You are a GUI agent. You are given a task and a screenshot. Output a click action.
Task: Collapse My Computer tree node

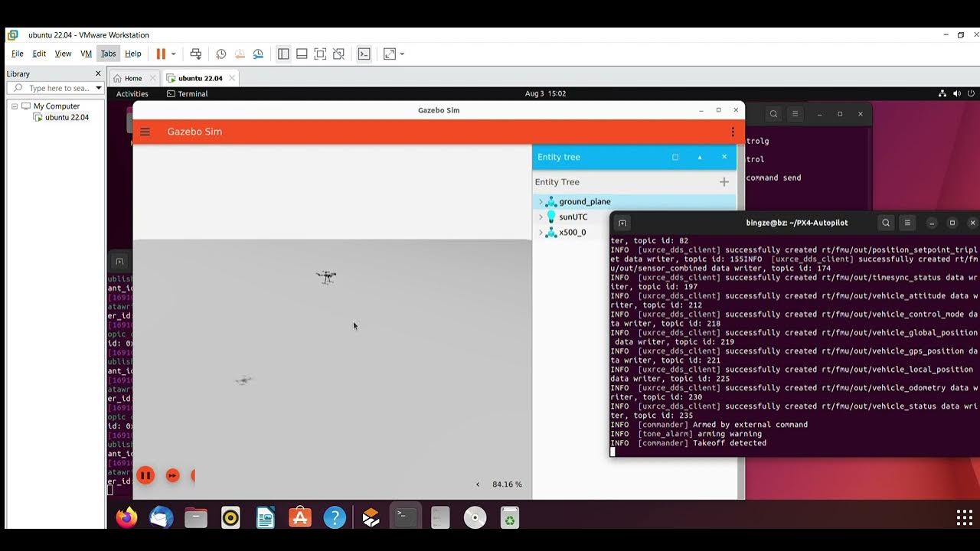[14, 106]
